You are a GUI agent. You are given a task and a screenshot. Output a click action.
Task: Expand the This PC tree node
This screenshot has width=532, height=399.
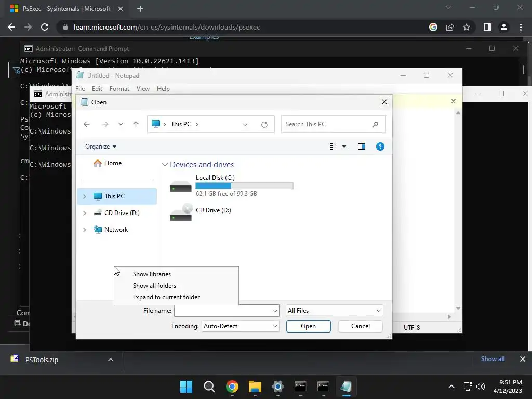[85, 196]
